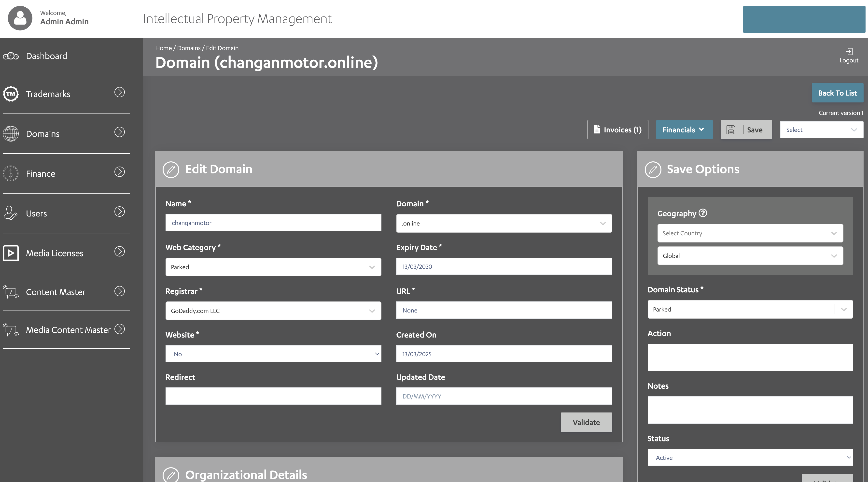Click into the Redirect input field

click(x=273, y=396)
